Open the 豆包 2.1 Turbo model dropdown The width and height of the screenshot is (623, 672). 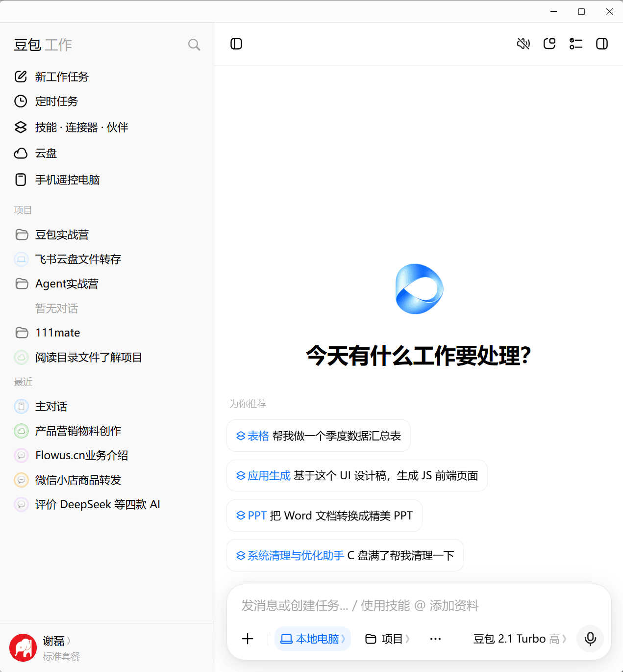pyautogui.click(x=520, y=639)
